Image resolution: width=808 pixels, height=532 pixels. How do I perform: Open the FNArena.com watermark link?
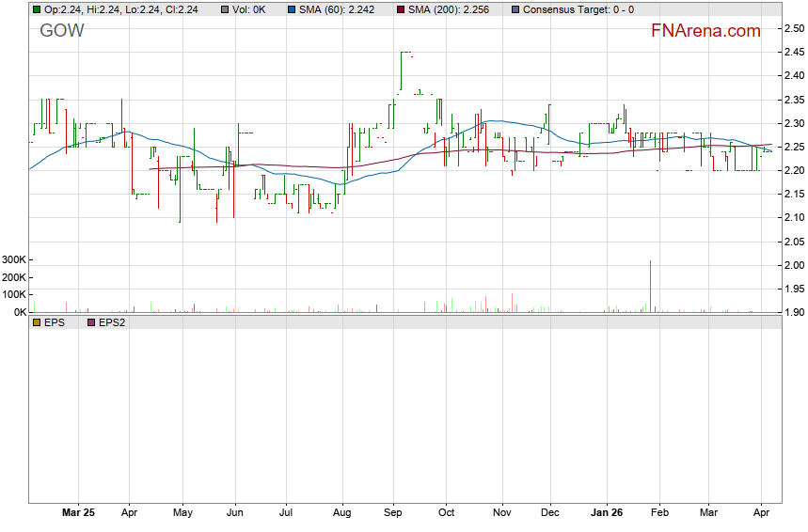705,31
